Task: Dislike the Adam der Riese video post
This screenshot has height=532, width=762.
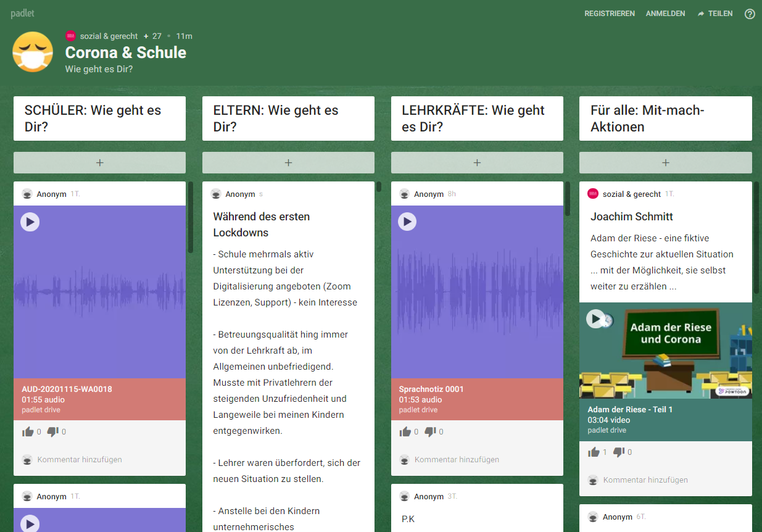Action: click(x=619, y=452)
